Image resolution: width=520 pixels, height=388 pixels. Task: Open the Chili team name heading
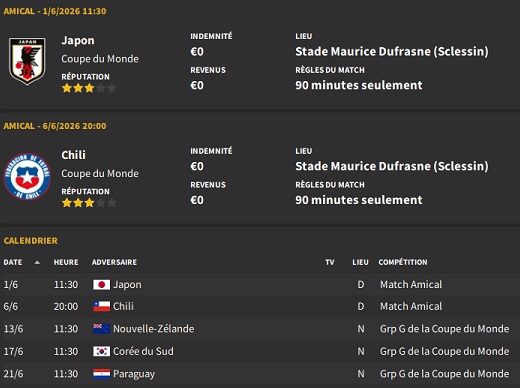point(73,155)
